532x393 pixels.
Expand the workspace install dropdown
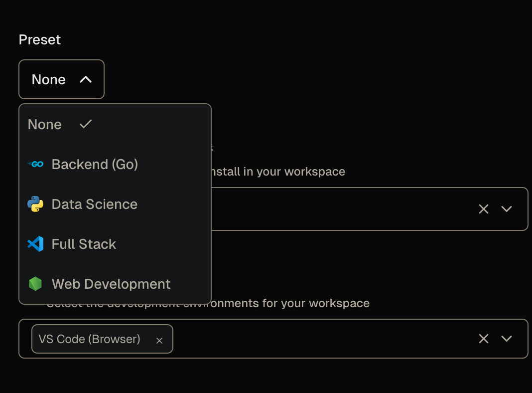(x=507, y=209)
